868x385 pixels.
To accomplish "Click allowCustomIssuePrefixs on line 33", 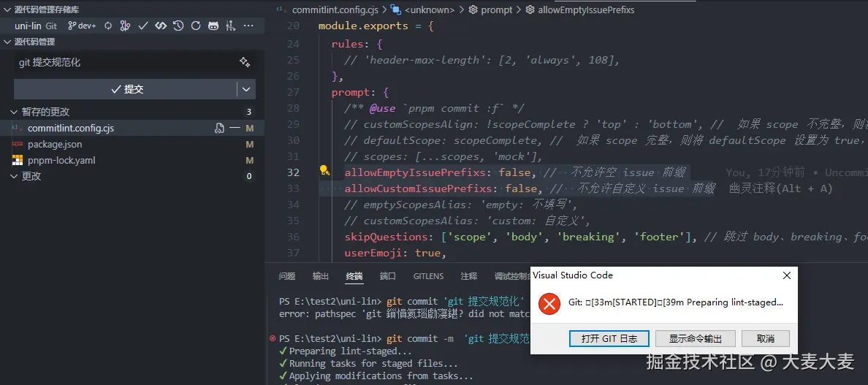I will [419, 188].
